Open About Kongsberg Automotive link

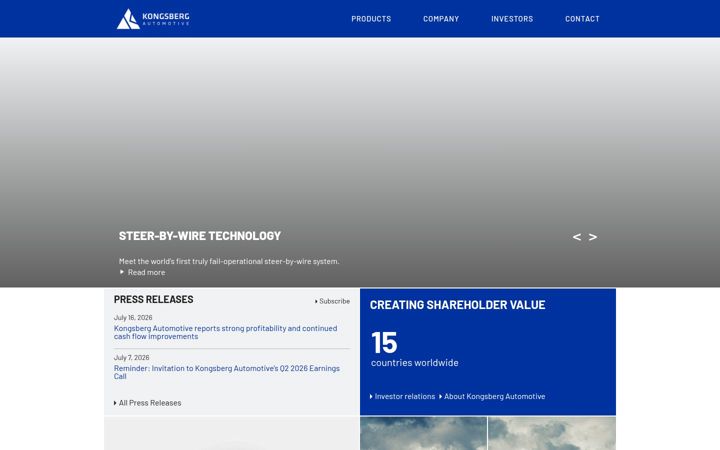click(492, 396)
